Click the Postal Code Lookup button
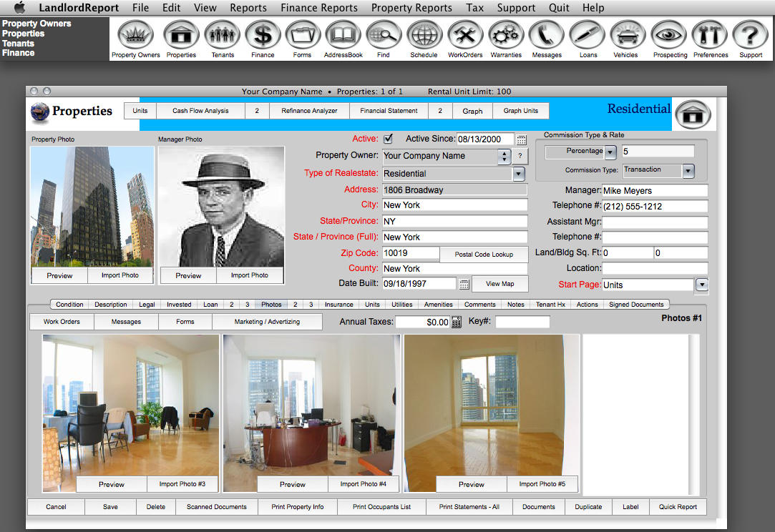The image size is (775, 532). (x=484, y=255)
